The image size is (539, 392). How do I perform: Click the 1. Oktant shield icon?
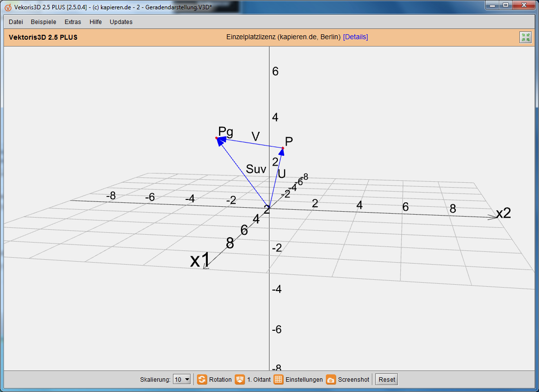pos(240,379)
